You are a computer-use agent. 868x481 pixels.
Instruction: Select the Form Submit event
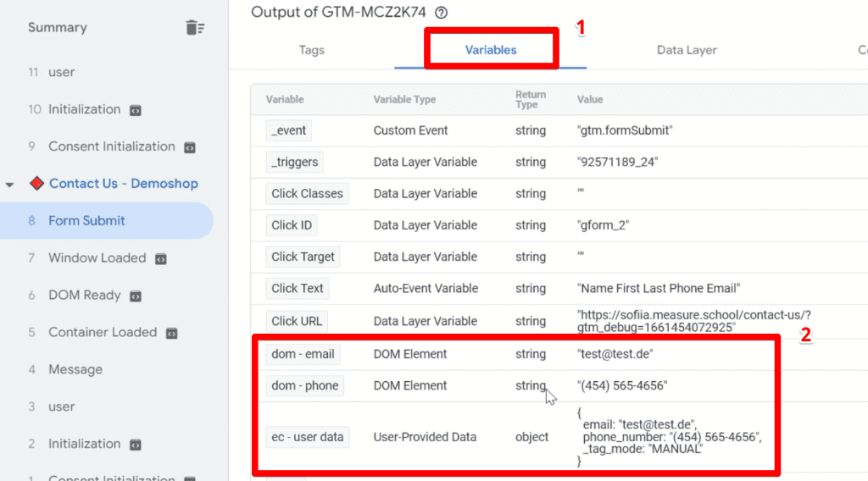tap(86, 221)
